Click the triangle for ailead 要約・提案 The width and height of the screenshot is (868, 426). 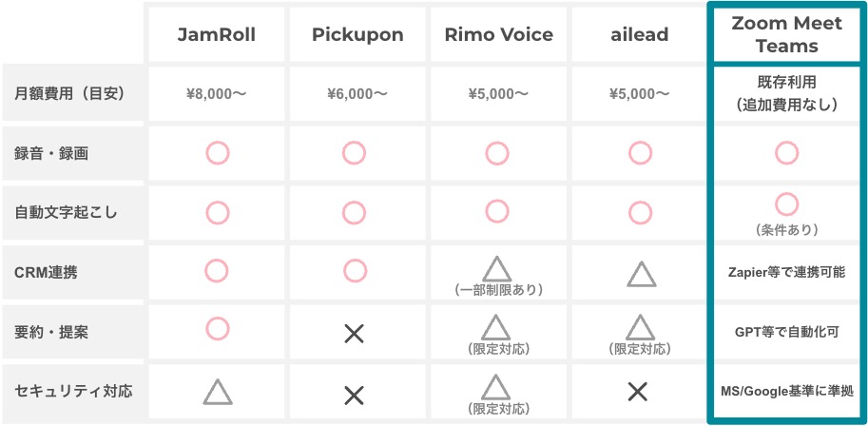(640, 327)
